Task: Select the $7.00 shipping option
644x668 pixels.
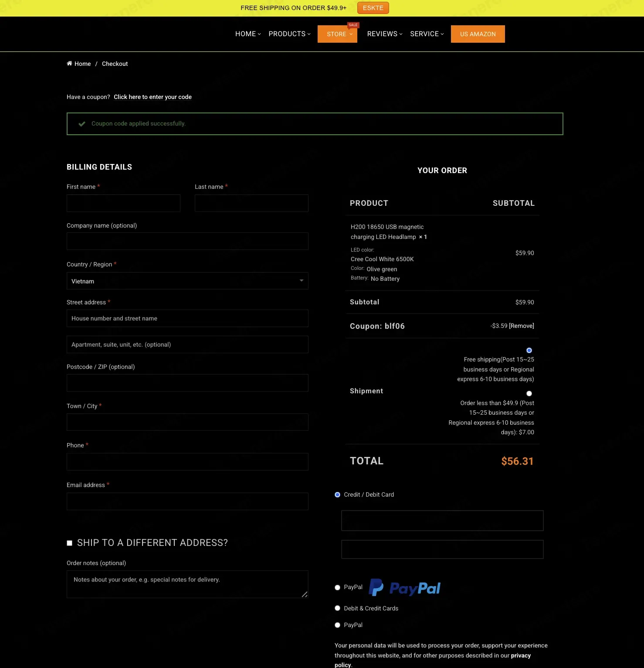Action: 529,393
